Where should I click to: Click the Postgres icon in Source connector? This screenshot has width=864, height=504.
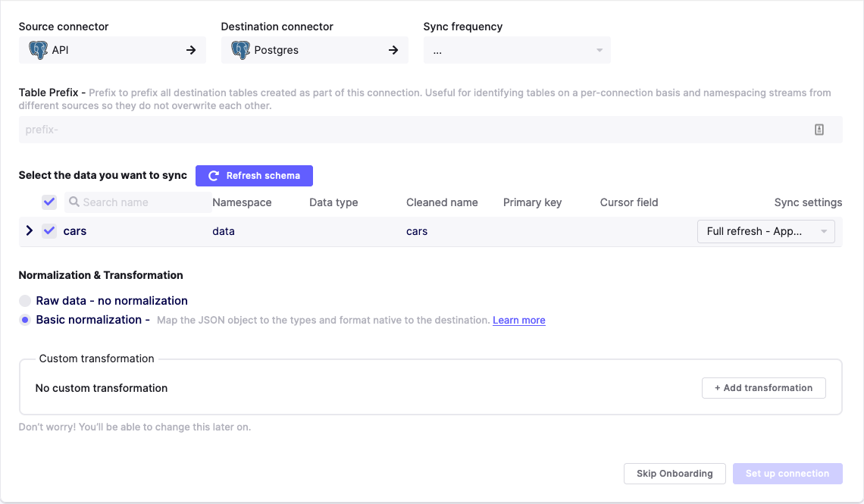[38, 50]
